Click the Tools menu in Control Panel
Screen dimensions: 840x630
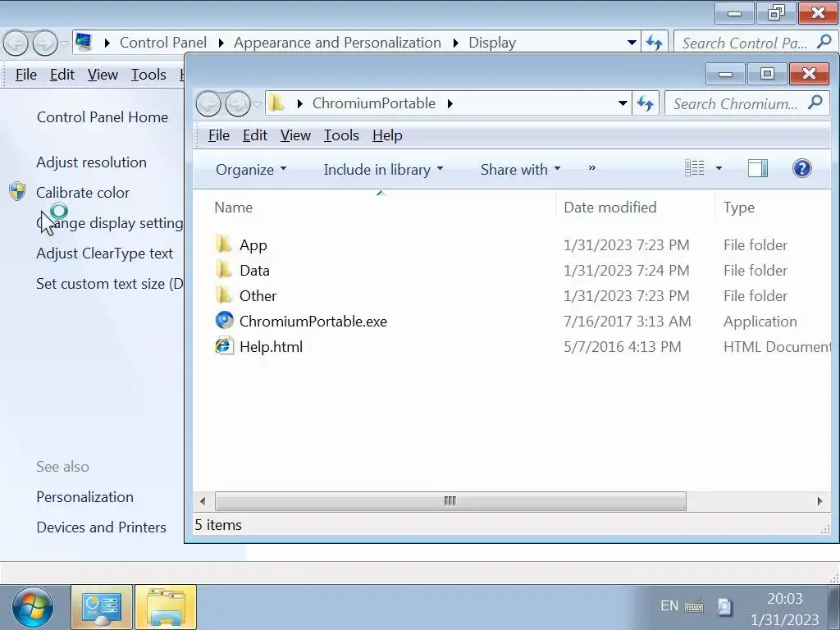(x=148, y=75)
